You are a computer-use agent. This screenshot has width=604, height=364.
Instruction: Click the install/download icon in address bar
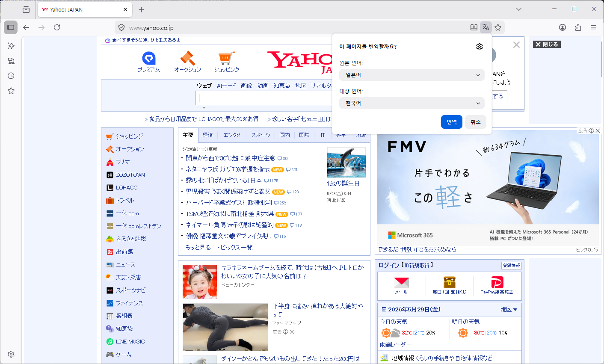tap(474, 27)
